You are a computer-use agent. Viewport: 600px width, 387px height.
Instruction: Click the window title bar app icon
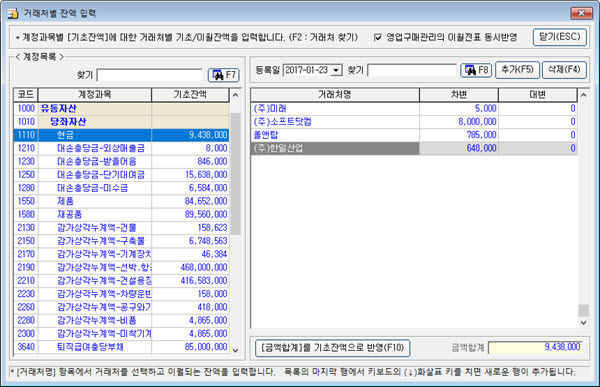coord(13,14)
